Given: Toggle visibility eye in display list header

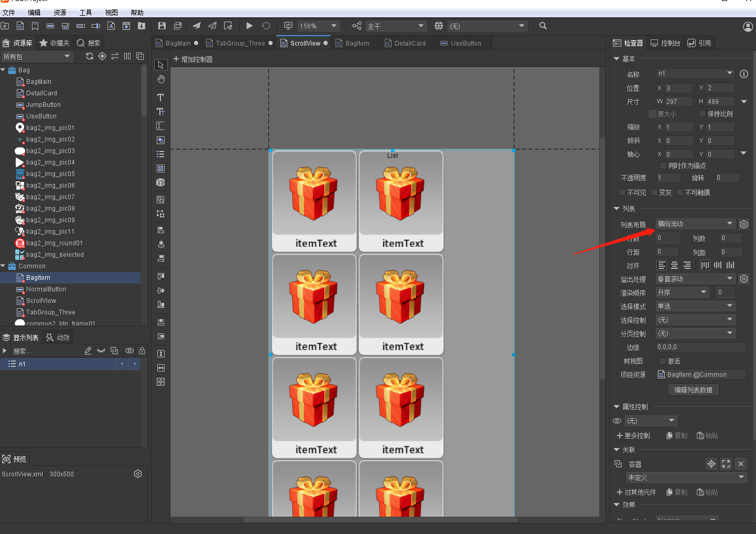Looking at the screenshot, I should pyautogui.click(x=129, y=351).
